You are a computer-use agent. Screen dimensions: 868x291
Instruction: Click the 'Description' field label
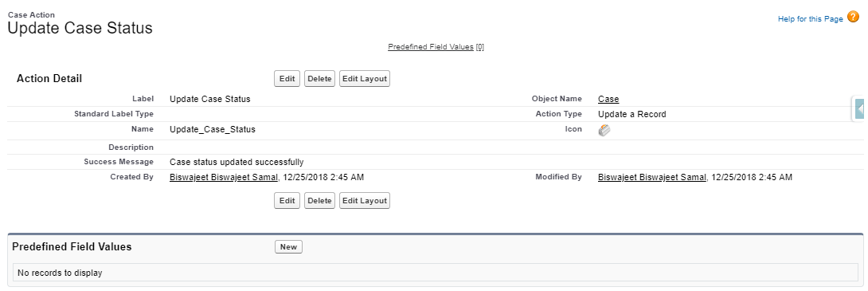[131, 147]
